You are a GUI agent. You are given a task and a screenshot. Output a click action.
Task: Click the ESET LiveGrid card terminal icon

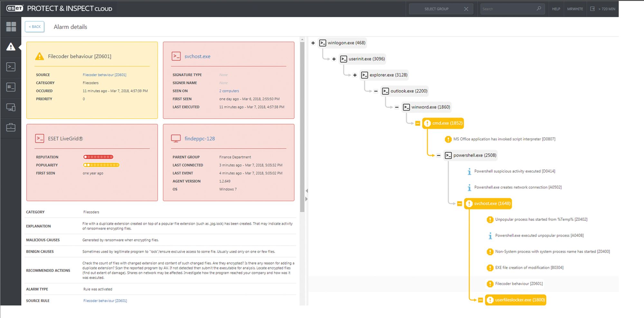pos(40,139)
